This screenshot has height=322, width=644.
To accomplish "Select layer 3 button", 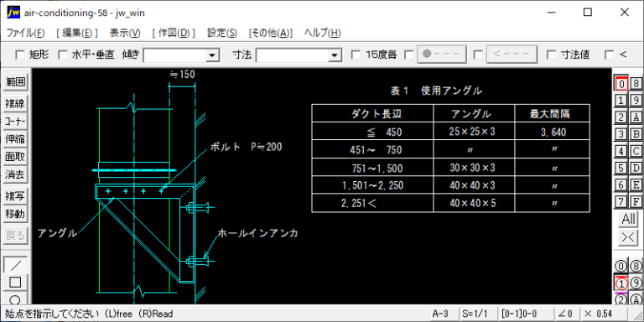I will (621, 134).
